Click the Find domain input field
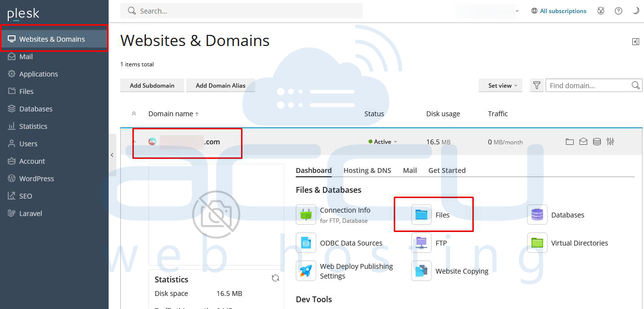Viewport: 644px width, 309px height. (x=588, y=85)
